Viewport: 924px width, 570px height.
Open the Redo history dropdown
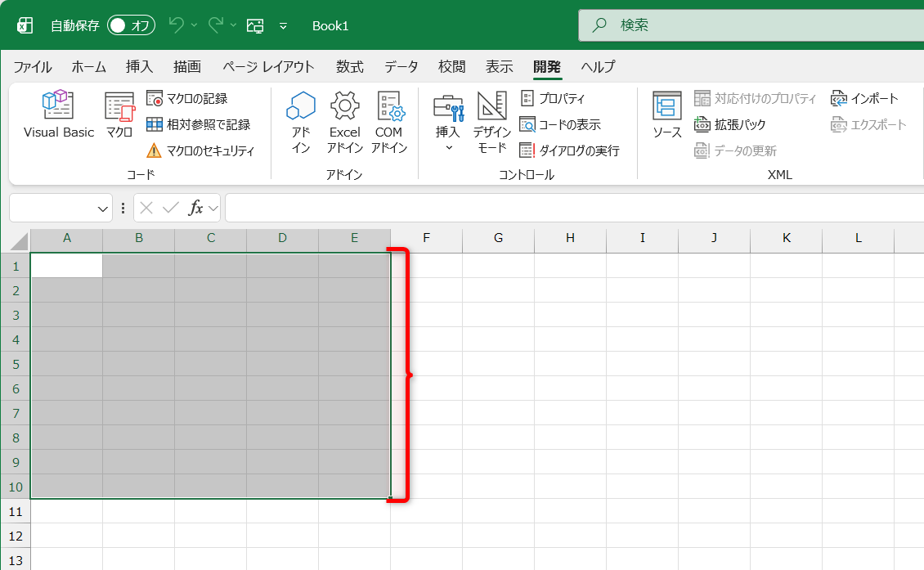[x=233, y=25]
